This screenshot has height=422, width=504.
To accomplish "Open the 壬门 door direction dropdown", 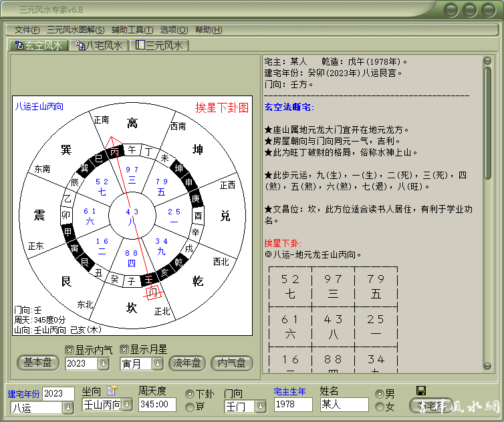I will [x=260, y=405].
